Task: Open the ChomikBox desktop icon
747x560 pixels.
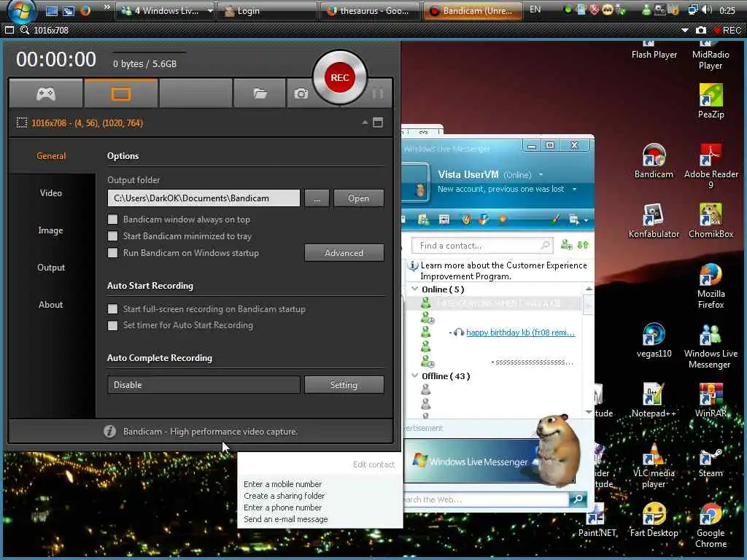Action: [711, 221]
